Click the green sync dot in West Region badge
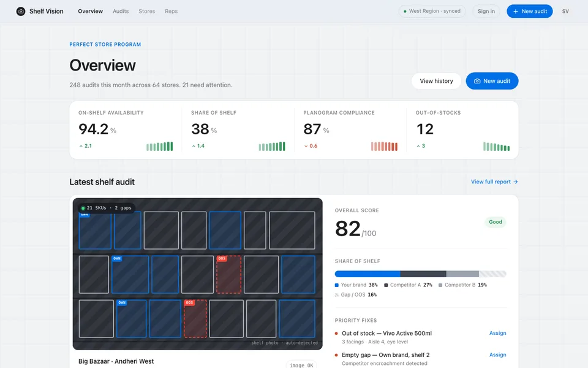Image resolution: width=588 pixels, height=368 pixels. pos(405,11)
